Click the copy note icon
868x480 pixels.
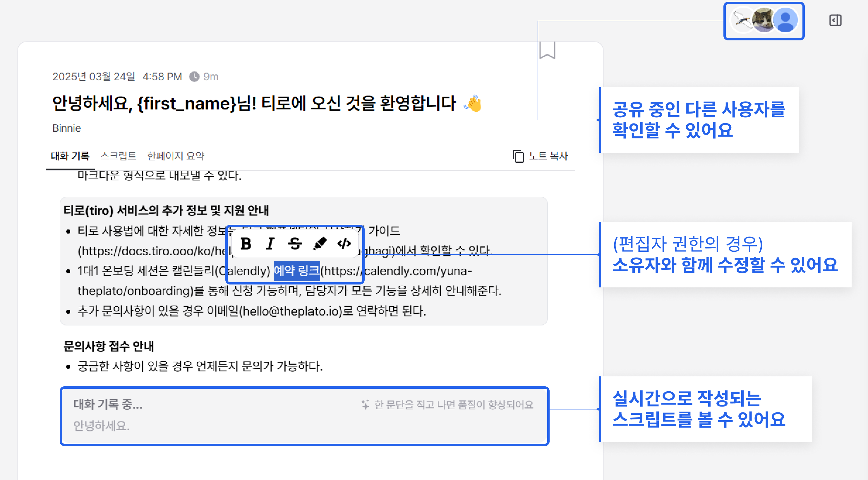coord(518,156)
